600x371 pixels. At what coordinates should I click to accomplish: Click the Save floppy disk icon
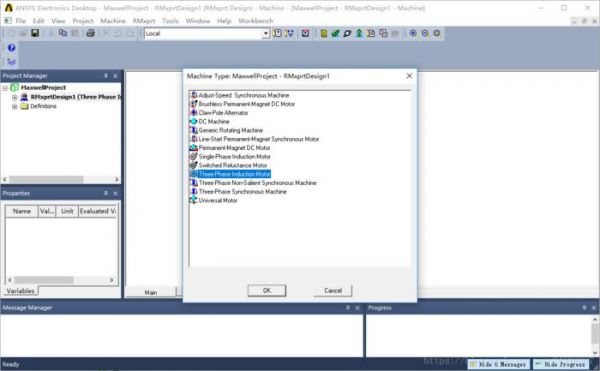tap(35, 33)
